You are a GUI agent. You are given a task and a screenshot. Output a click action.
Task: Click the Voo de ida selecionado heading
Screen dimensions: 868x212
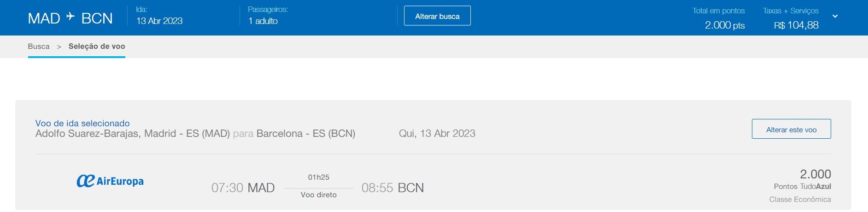tap(82, 123)
